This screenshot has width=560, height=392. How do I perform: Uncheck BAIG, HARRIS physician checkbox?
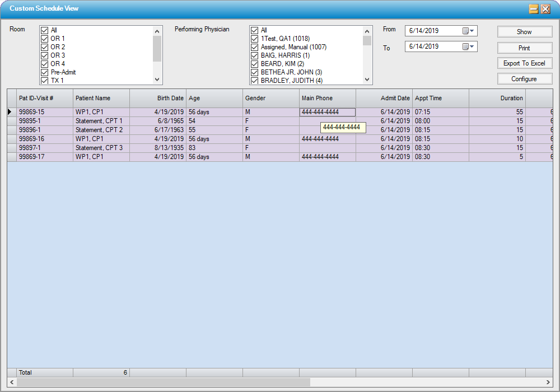[255, 55]
